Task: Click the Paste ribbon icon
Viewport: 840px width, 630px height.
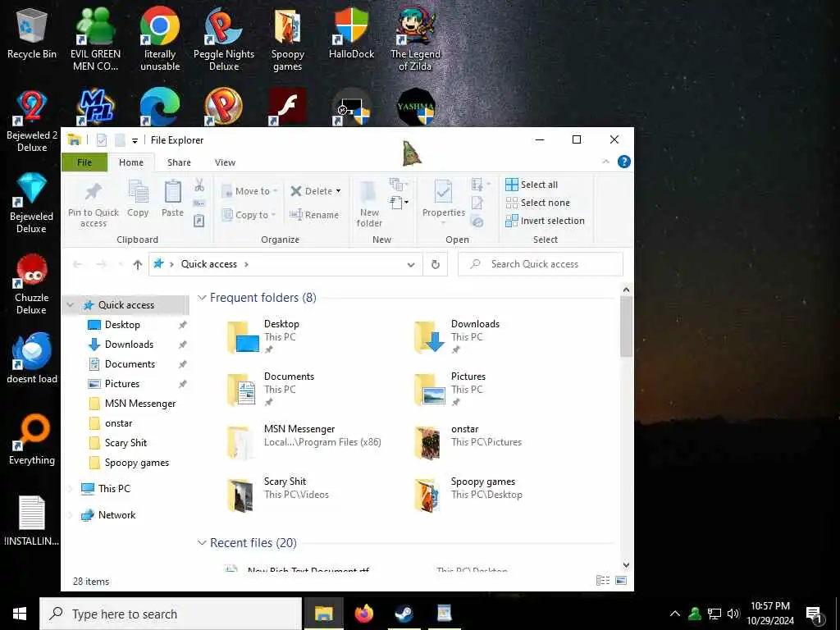Action: click(172, 199)
